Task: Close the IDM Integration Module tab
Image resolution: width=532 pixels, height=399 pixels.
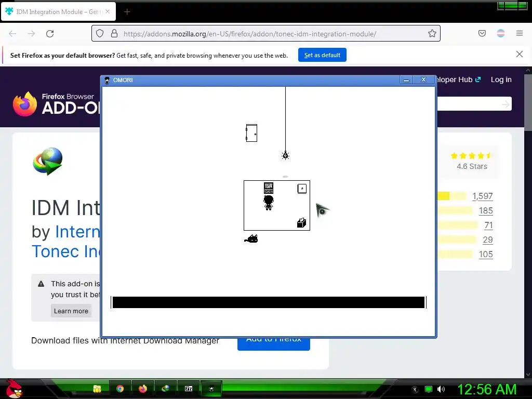Action: point(108,11)
